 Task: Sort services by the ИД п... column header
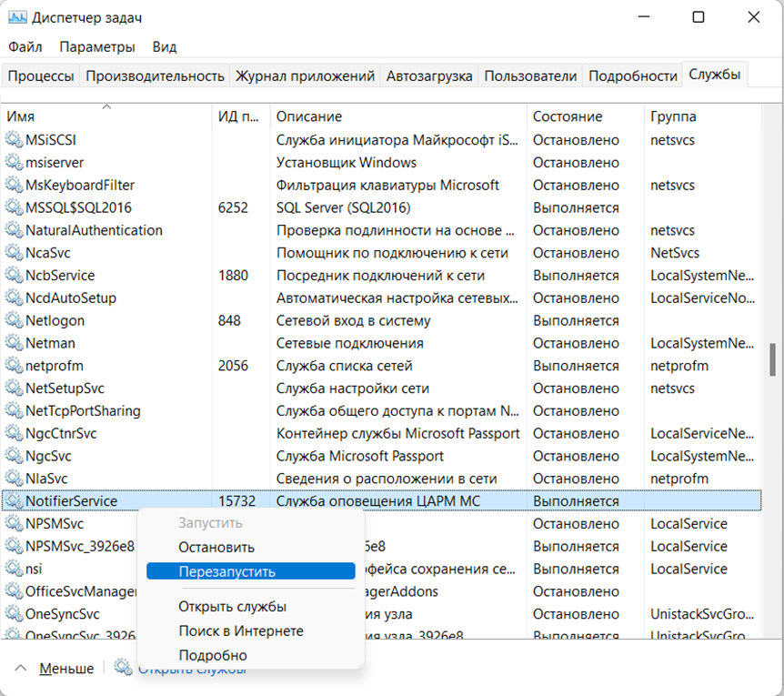pos(241,116)
